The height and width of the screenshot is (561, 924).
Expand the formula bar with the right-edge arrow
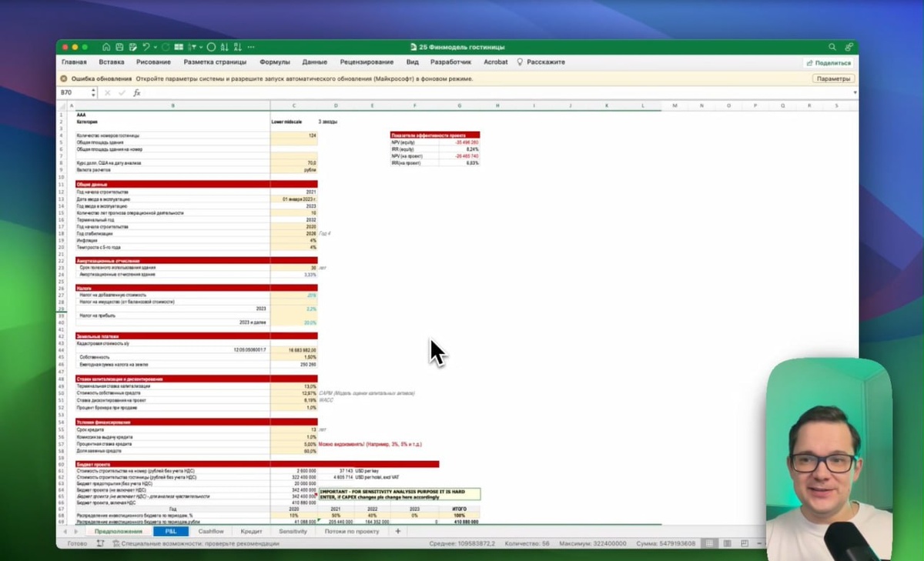855,93
